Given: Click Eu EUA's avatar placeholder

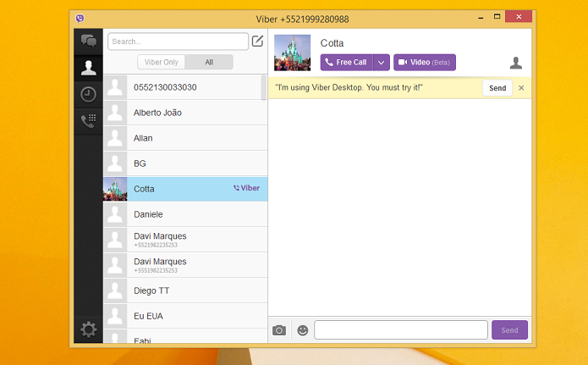Looking at the screenshot, I should (x=115, y=316).
